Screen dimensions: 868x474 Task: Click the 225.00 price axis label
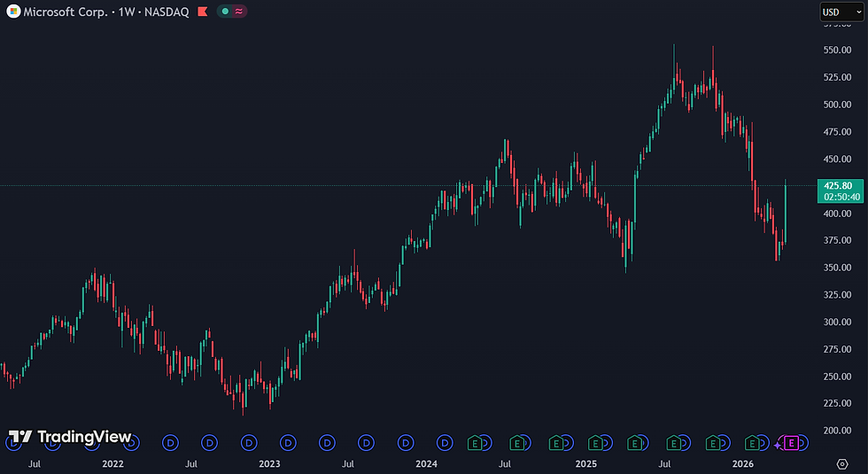coord(838,403)
